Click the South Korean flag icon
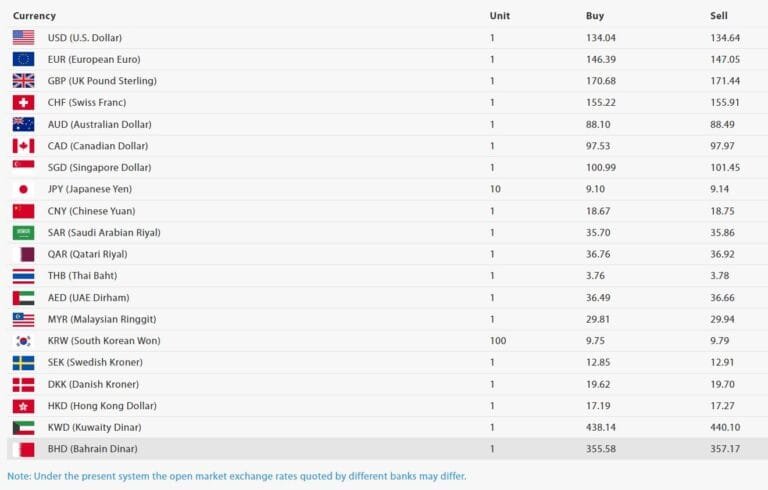Viewport: 768px width, 490px height. coord(23,341)
